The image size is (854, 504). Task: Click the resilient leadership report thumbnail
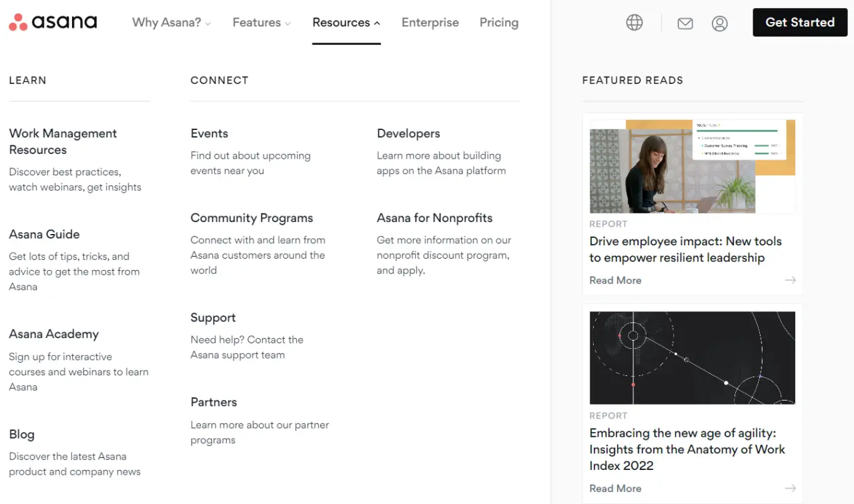(692, 166)
